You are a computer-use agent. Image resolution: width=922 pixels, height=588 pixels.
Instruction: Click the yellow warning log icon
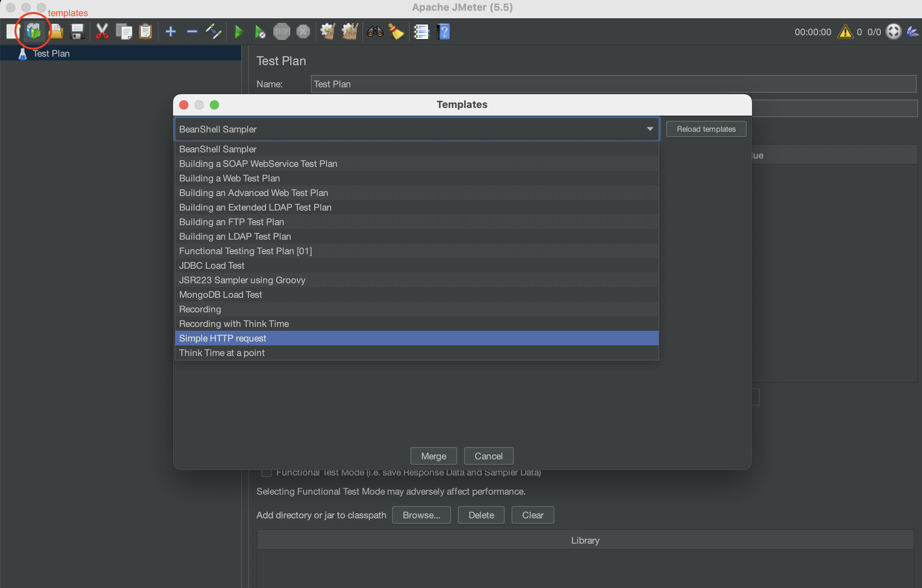[x=845, y=32]
